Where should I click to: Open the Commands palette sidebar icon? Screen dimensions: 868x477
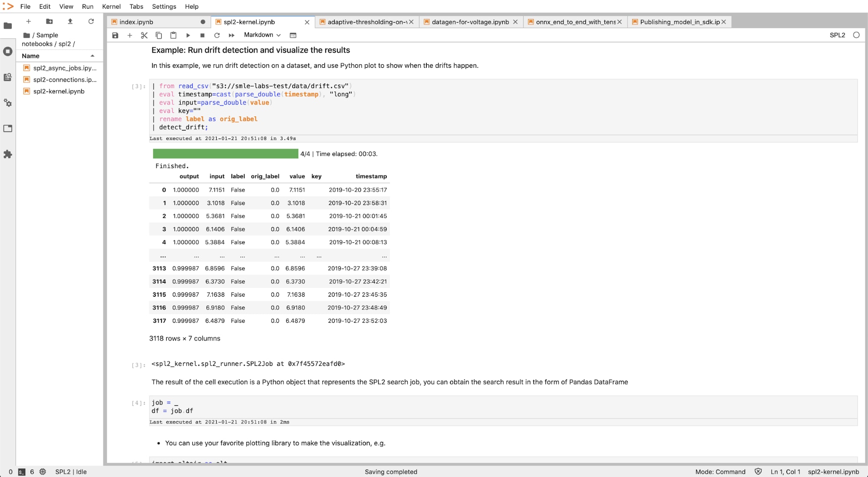[8, 77]
